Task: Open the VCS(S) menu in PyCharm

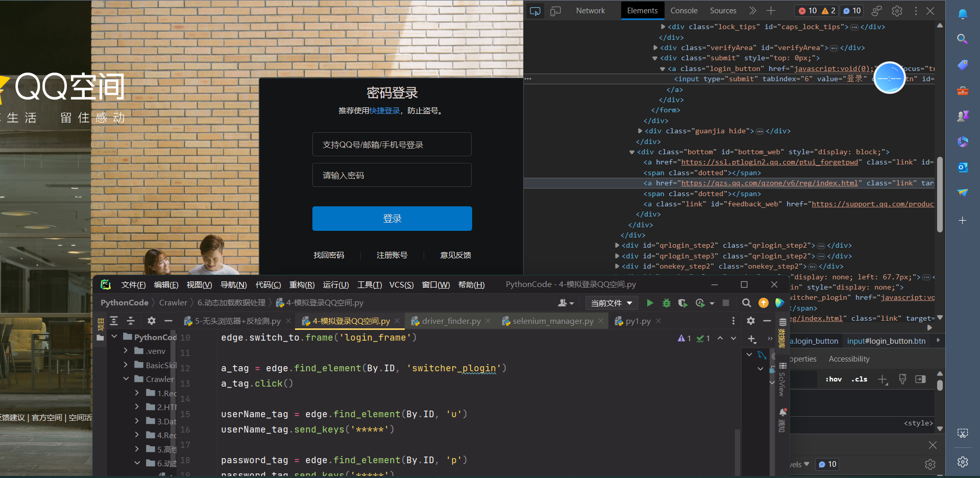Action: pyautogui.click(x=402, y=285)
